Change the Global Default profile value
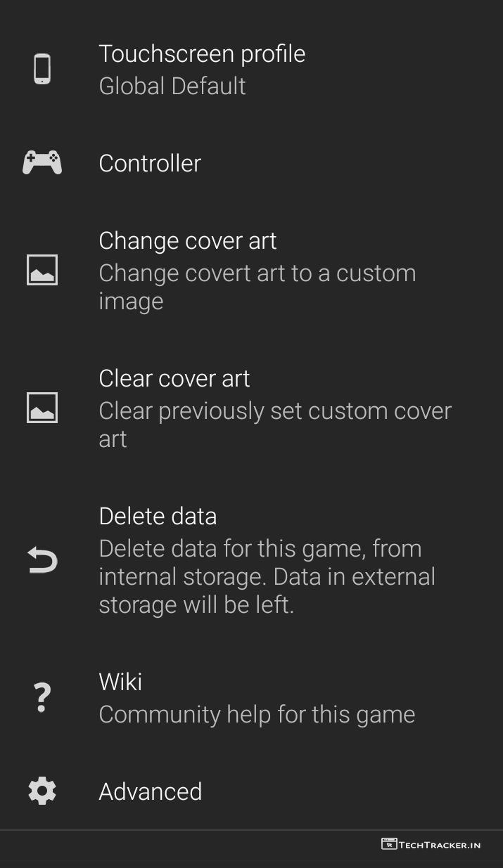 (x=172, y=86)
